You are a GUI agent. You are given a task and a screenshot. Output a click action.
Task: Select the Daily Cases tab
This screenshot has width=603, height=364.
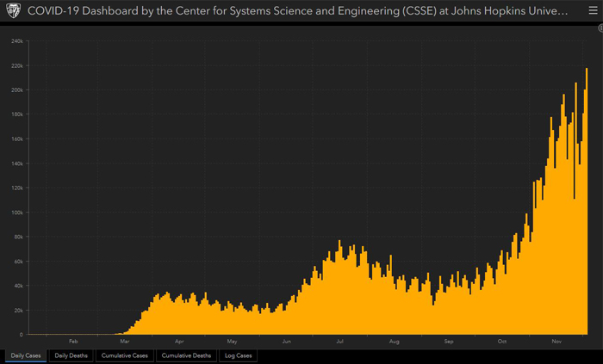pyautogui.click(x=24, y=355)
